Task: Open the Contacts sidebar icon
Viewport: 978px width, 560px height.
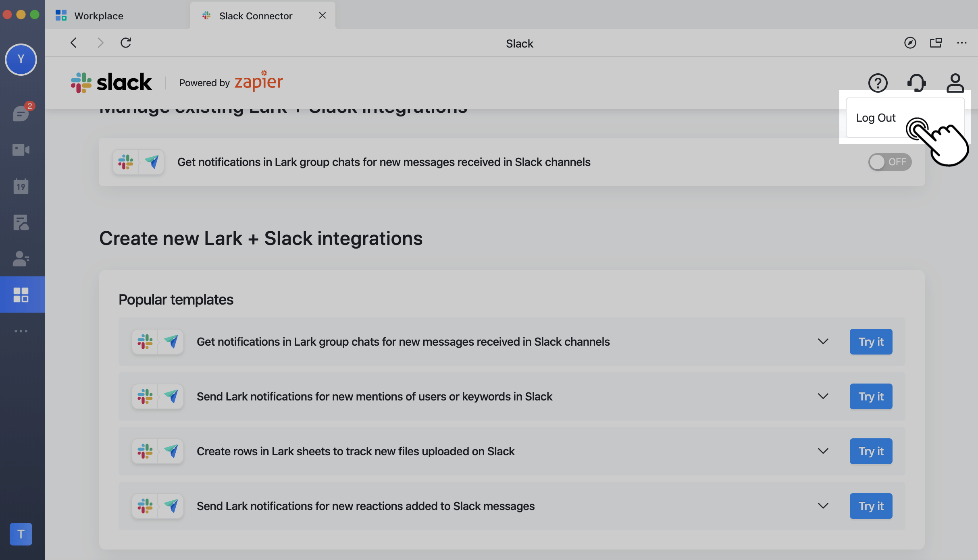Action: (21, 259)
